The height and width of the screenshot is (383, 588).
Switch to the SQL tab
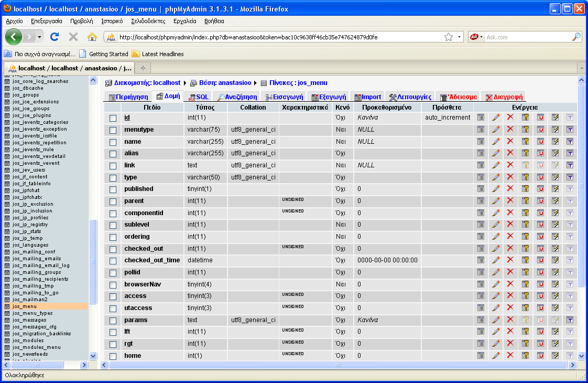(x=199, y=97)
